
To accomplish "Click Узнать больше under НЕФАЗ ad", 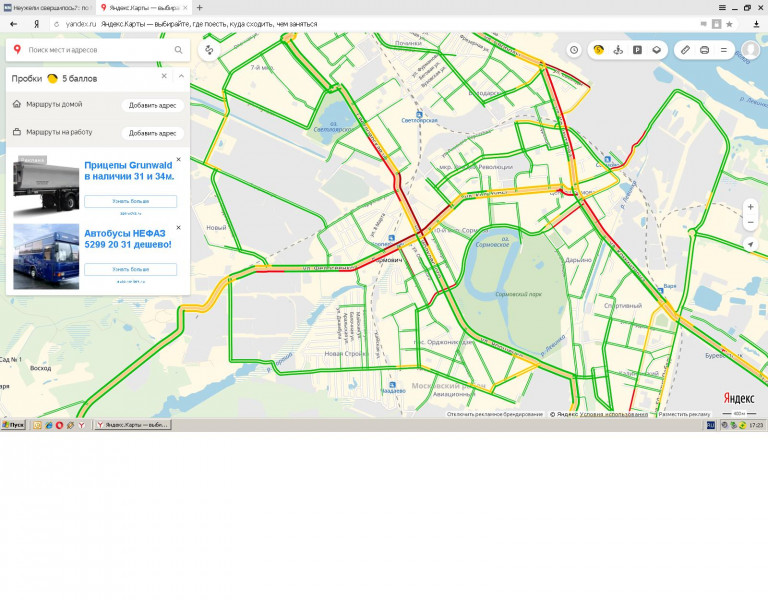I will tap(130, 269).
